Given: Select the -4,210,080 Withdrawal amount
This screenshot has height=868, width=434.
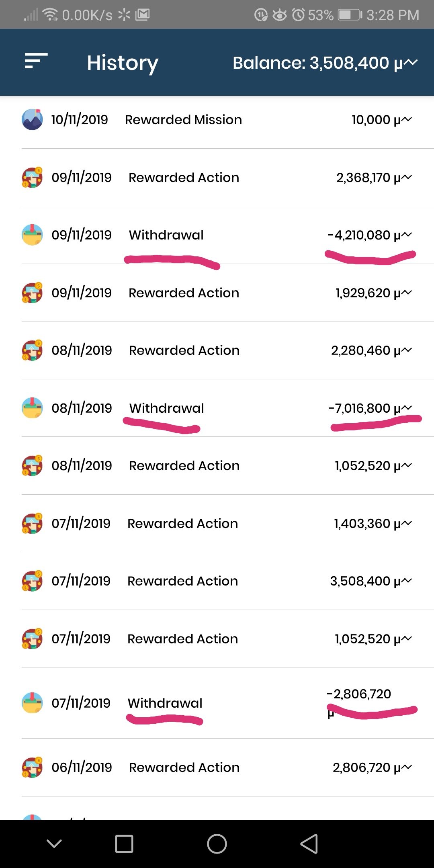Looking at the screenshot, I should [370, 235].
